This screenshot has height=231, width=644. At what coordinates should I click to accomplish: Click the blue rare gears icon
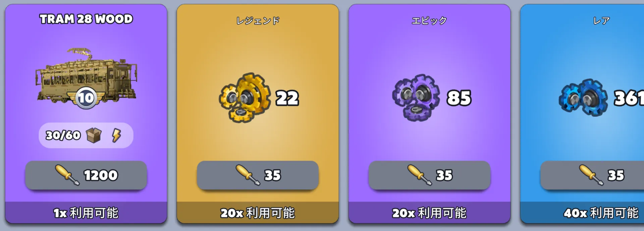583,97
